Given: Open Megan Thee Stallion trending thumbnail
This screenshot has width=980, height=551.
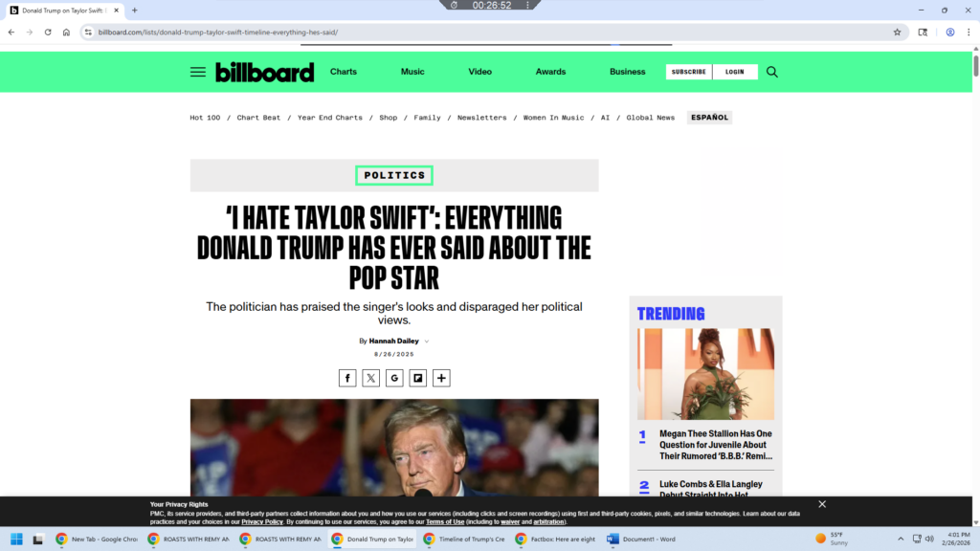Looking at the screenshot, I should pyautogui.click(x=705, y=374).
